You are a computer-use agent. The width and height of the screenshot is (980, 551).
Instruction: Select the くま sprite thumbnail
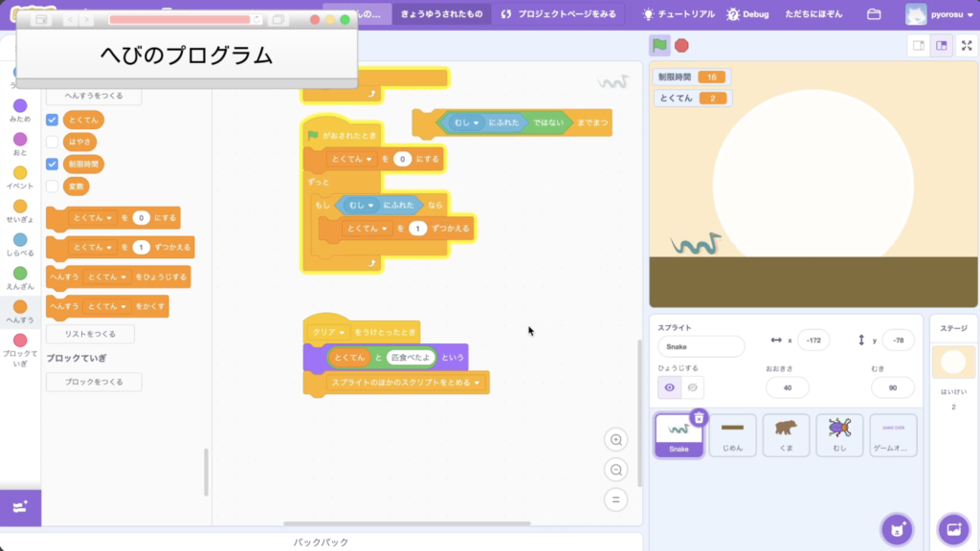pyautogui.click(x=785, y=433)
